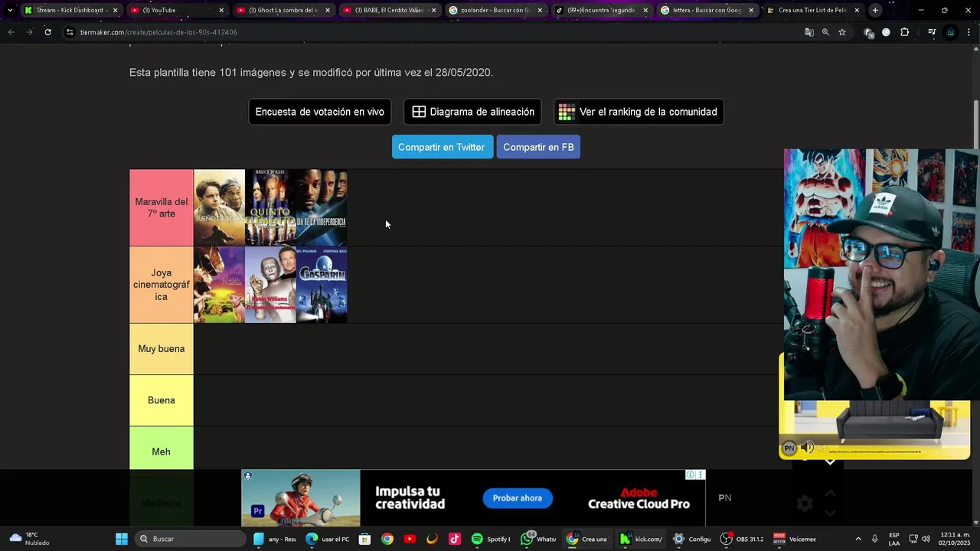This screenshot has width=980, height=551.
Task: Click the taskbar Buscar search box
Action: (191, 539)
